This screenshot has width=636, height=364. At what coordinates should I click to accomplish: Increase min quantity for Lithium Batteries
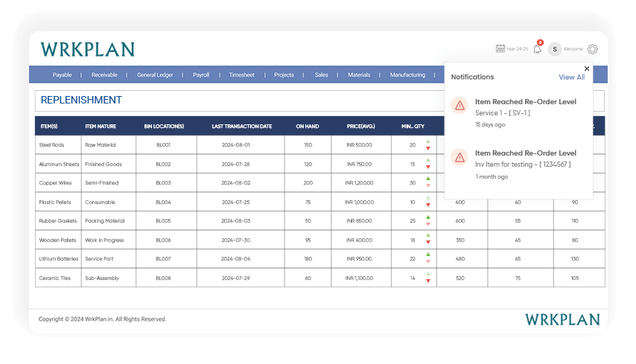428,255
